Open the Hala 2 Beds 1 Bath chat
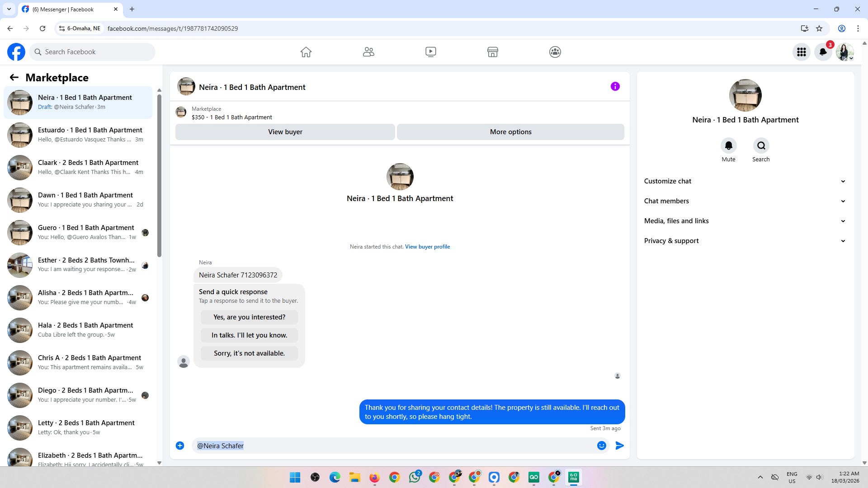Viewport: 868px width, 488px height. (x=78, y=330)
